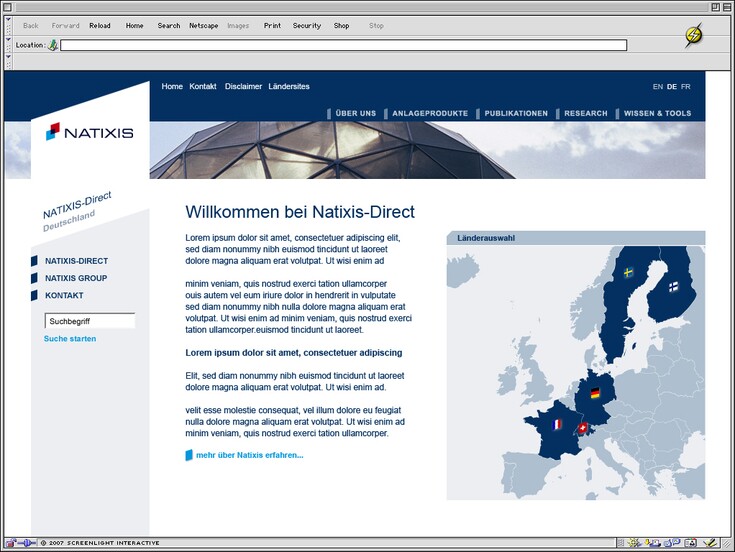Viewport: 735px width, 552px height.
Task: Select the Germany flag on the map
Action: click(595, 393)
